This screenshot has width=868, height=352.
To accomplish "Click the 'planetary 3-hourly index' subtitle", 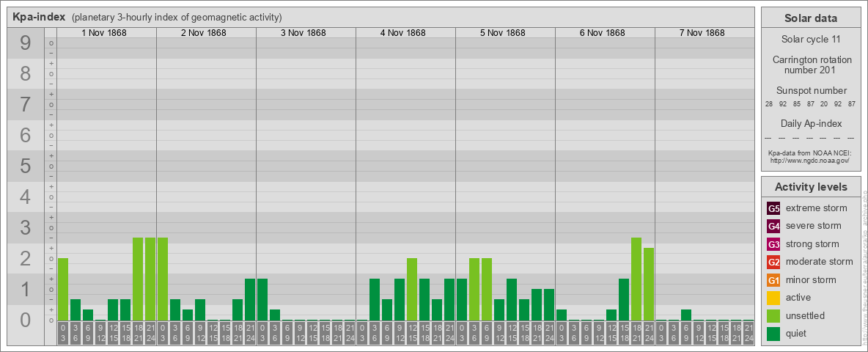I will [x=177, y=18].
